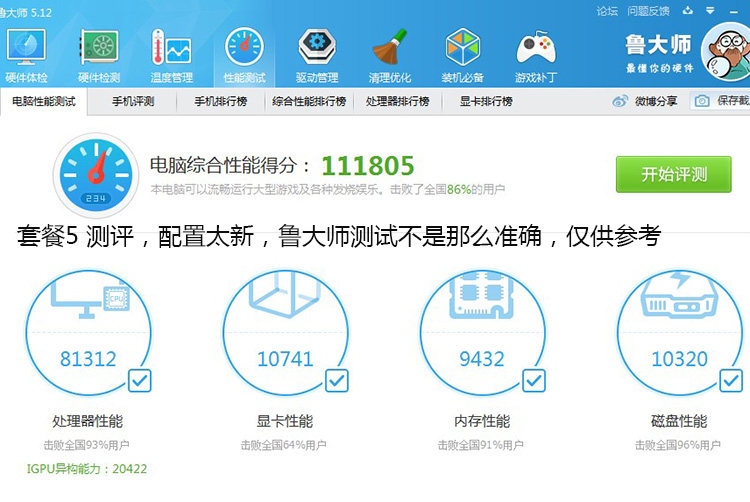The image size is (750, 502).
Task: Switch to 电脑性能测试 tab
Action: tap(44, 101)
